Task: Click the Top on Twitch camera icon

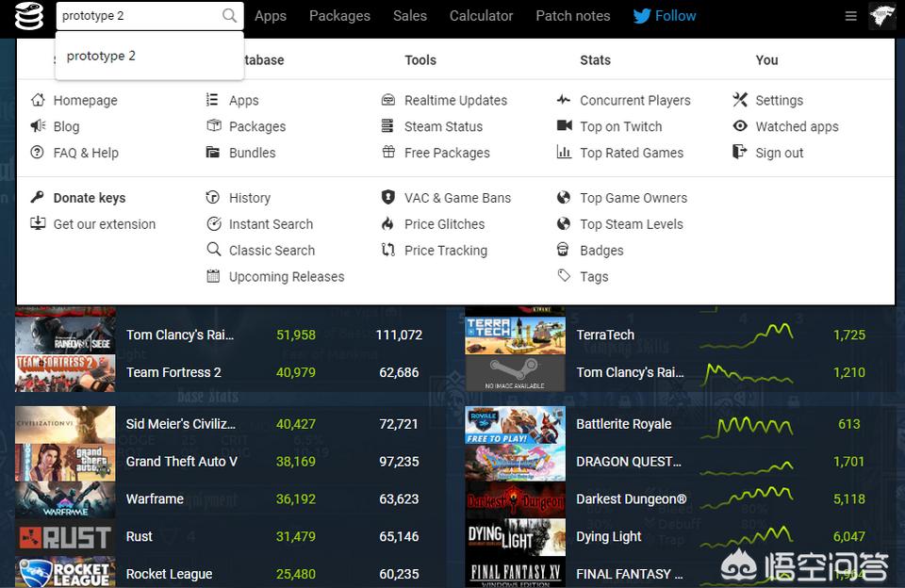Action: [x=565, y=125]
